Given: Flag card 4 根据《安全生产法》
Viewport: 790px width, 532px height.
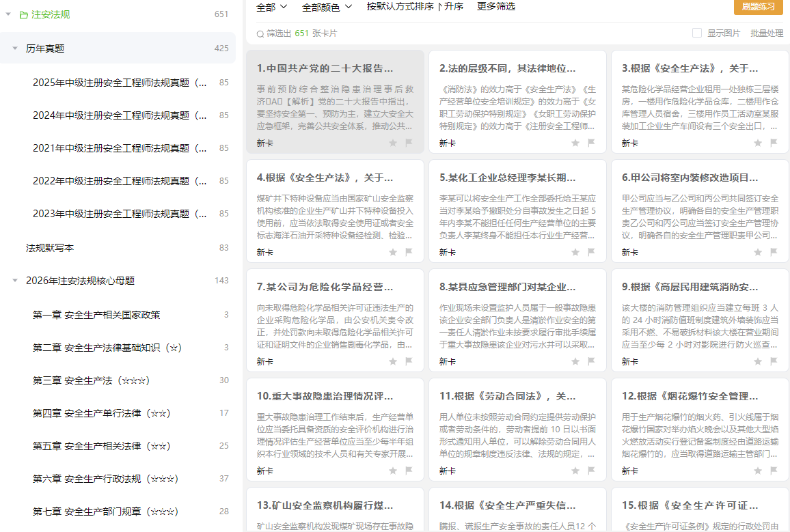Looking at the screenshot, I should click(409, 252).
